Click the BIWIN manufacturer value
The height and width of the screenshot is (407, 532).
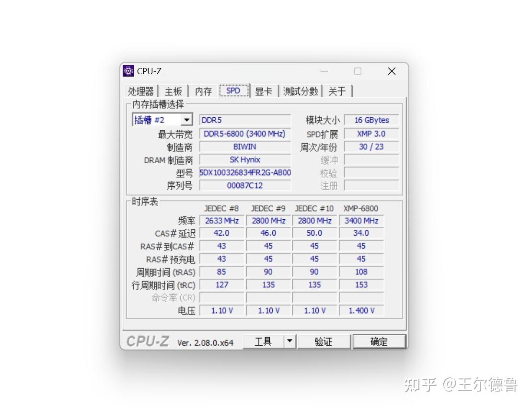pos(245,147)
